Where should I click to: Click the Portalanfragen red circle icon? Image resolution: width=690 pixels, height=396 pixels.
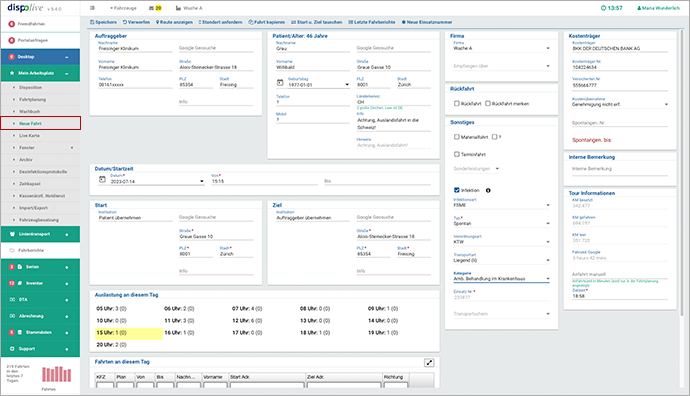point(11,40)
